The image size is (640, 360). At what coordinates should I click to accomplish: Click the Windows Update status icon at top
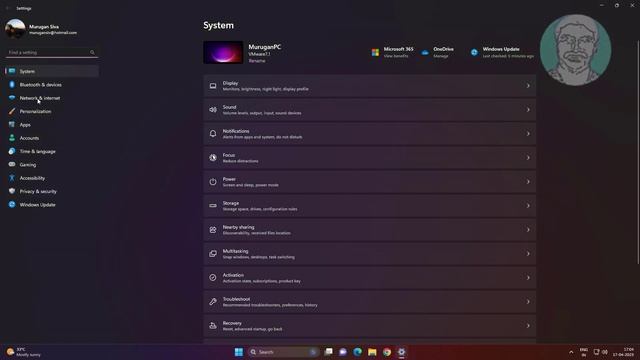tap(474, 52)
